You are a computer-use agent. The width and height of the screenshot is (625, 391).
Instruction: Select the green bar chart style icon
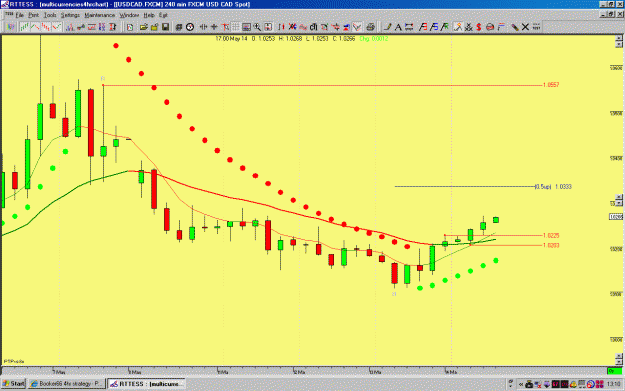[25, 27]
